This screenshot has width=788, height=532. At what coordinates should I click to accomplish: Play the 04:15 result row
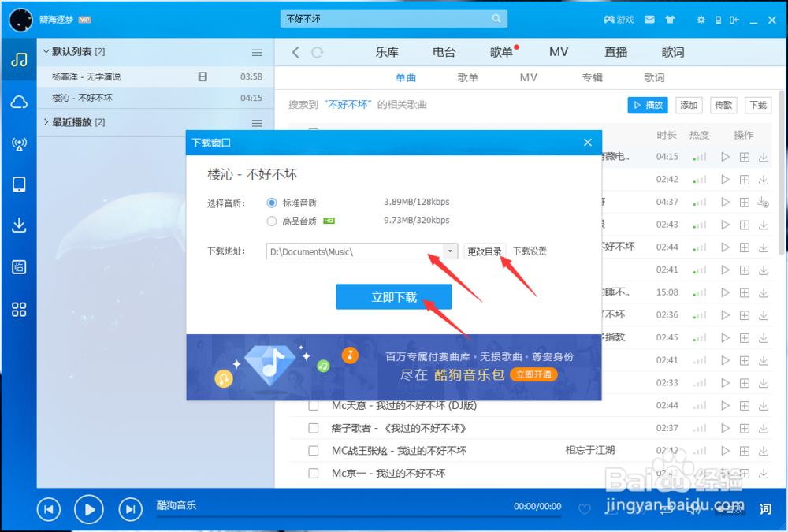(x=725, y=157)
